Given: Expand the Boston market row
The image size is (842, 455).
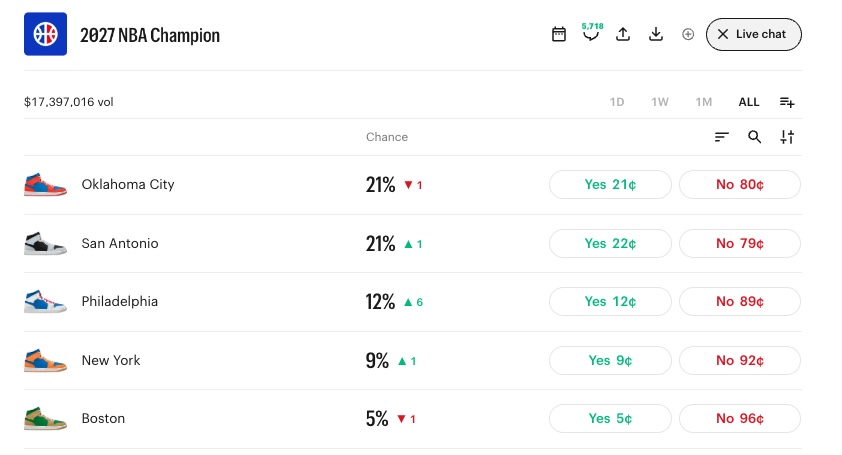Looking at the screenshot, I should coord(413,419).
